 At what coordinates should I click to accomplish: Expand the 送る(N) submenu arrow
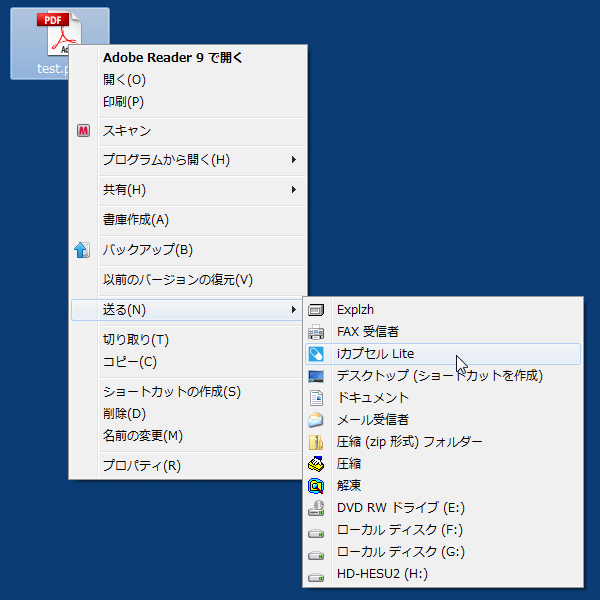pyautogui.click(x=293, y=310)
